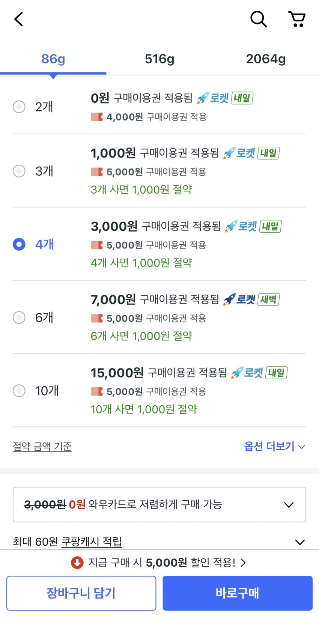Viewport: 319px width, 644px height.
Task: Tap coupon icon in 10개 row
Action: (x=97, y=392)
